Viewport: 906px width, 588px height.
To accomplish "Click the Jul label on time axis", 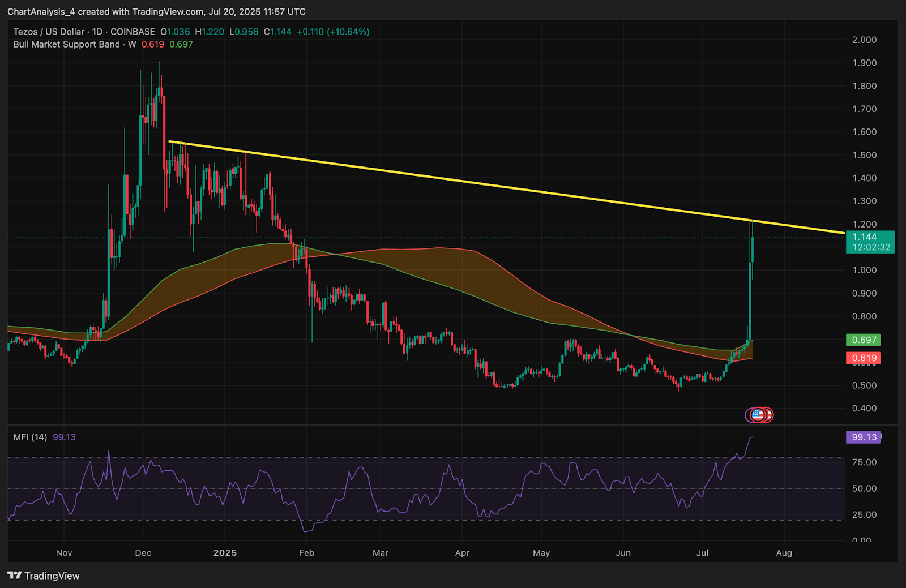I will 702,553.
